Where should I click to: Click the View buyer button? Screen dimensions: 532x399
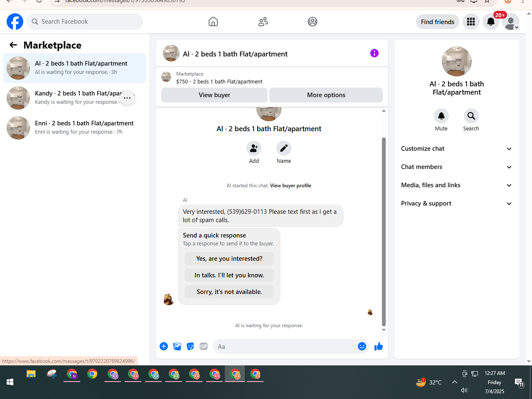pyautogui.click(x=214, y=95)
